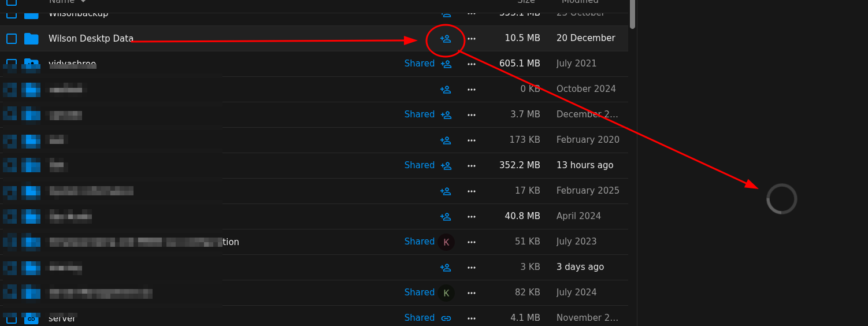Screen dimensions: 868x326
Task: Click share icon on the 173 KB row
Action: [445, 140]
